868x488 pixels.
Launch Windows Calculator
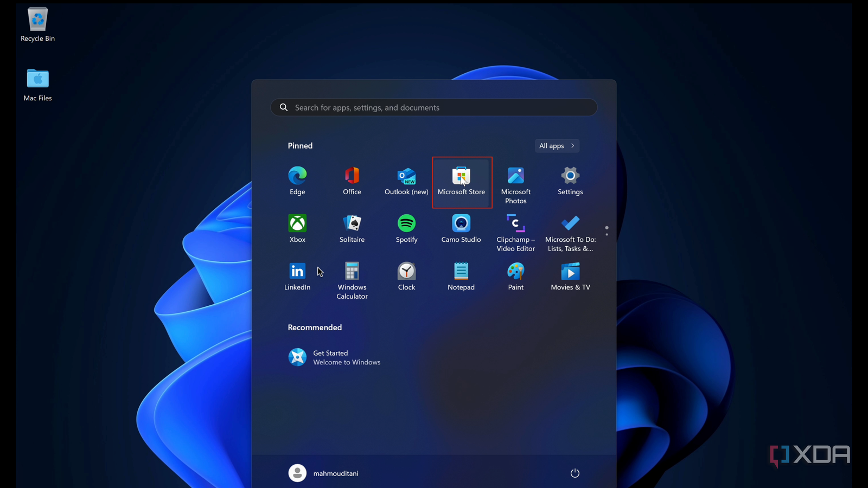352,281
